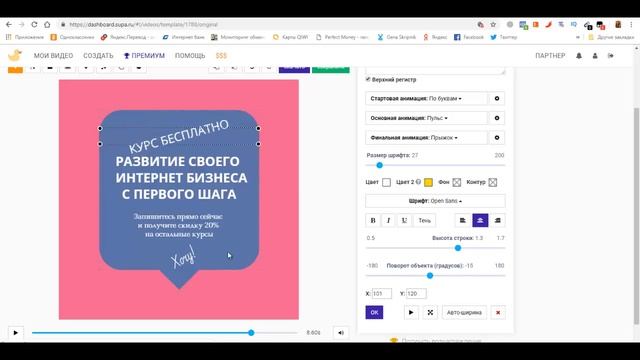Open the user profile icon
Viewport: 640px width, 360px height.
[595, 56]
